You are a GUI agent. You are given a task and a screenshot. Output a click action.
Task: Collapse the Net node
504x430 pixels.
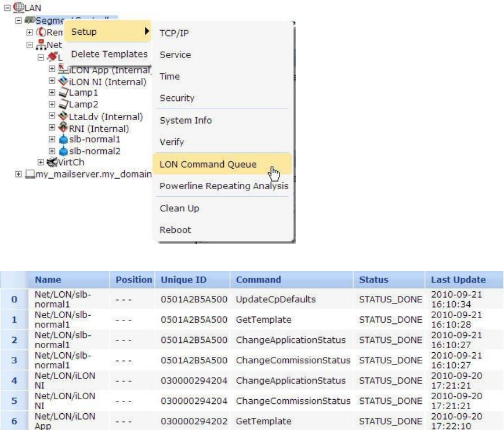[30, 45]
